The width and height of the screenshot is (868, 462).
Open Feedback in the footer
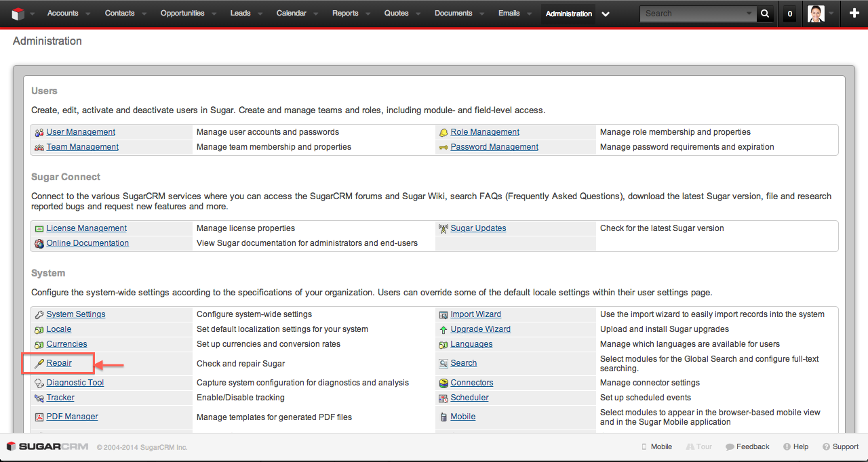click(x=747, y=447)
